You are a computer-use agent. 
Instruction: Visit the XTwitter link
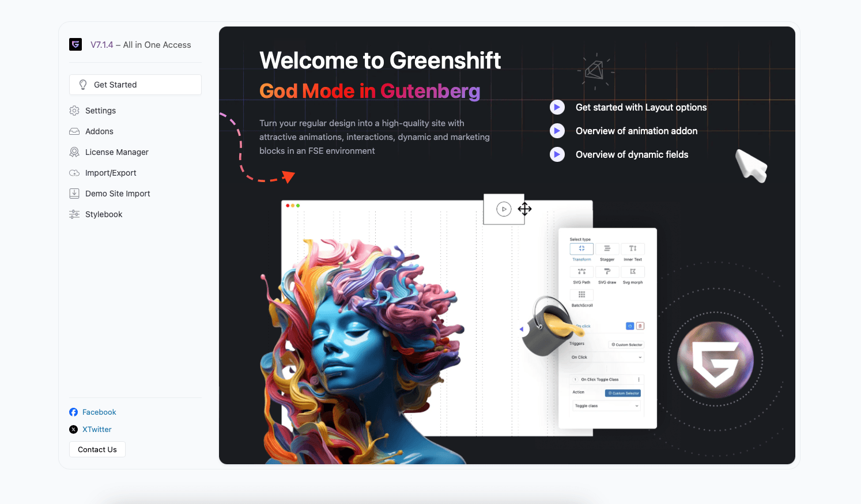click(x=97, y=429)
